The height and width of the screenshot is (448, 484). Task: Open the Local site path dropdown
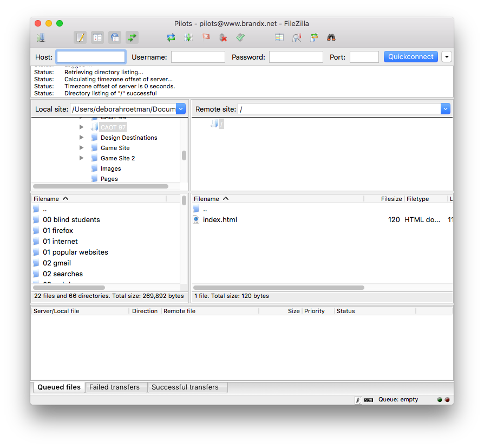click(x=181, y=109)
